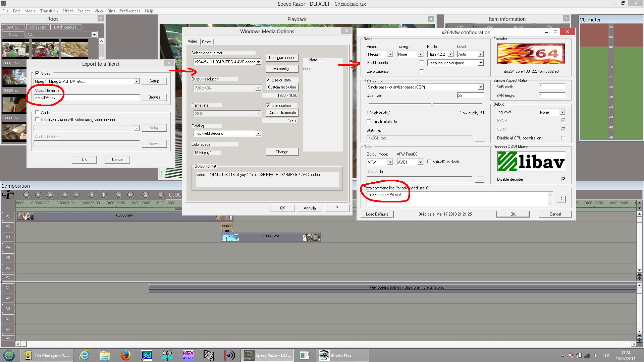Click the red record button
644x362 pixels.
click(161, 195)
